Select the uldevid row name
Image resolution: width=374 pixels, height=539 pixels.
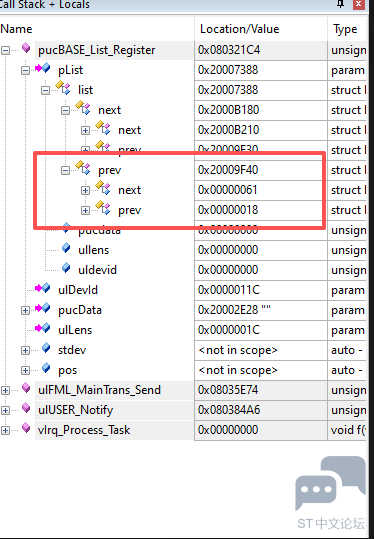pos(98,270)
